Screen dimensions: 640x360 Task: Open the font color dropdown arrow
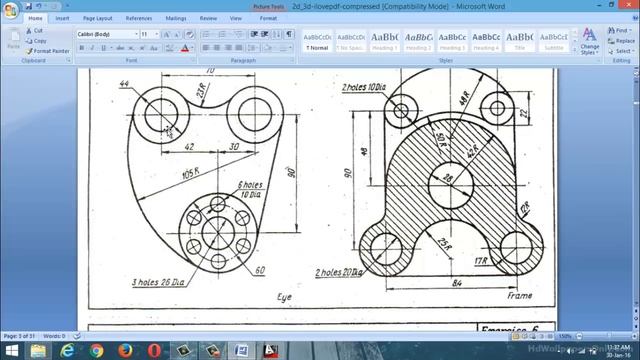coord(192,48)
